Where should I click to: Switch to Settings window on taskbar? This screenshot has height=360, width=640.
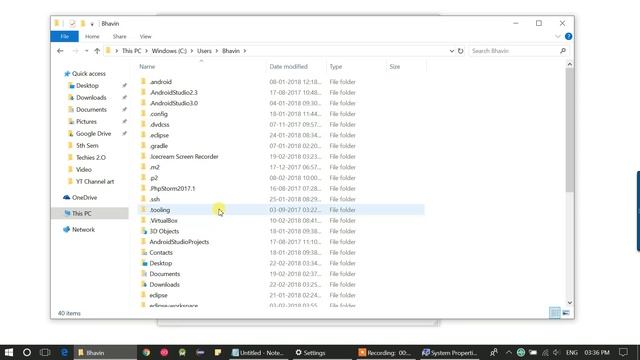point(311,352)
